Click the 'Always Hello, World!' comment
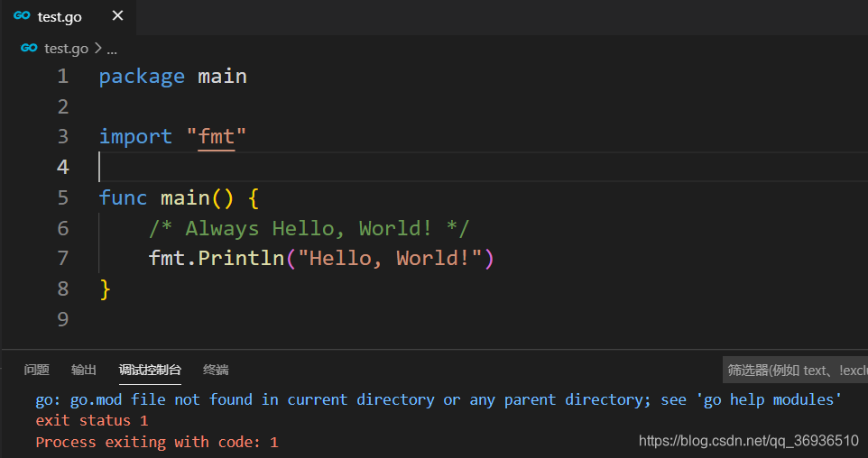This screenshot has height=458, width=868. coord(309,228)
